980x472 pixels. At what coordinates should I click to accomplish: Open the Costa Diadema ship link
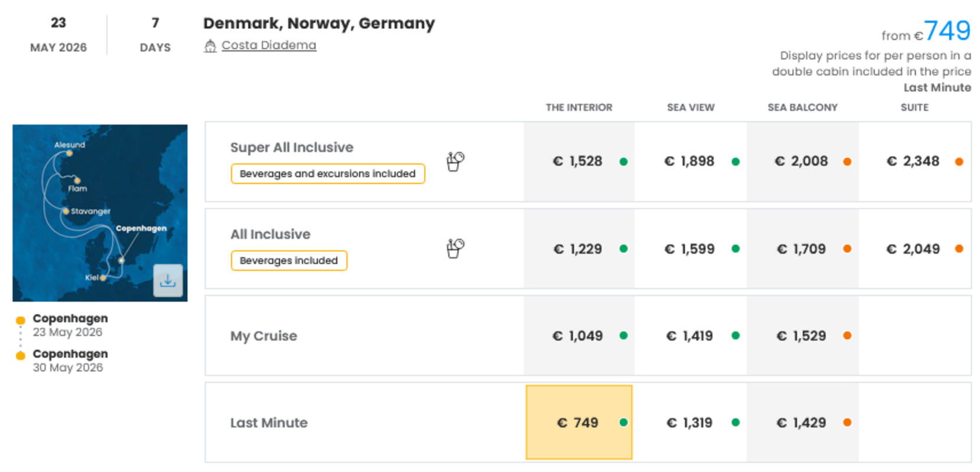point(269,45)
